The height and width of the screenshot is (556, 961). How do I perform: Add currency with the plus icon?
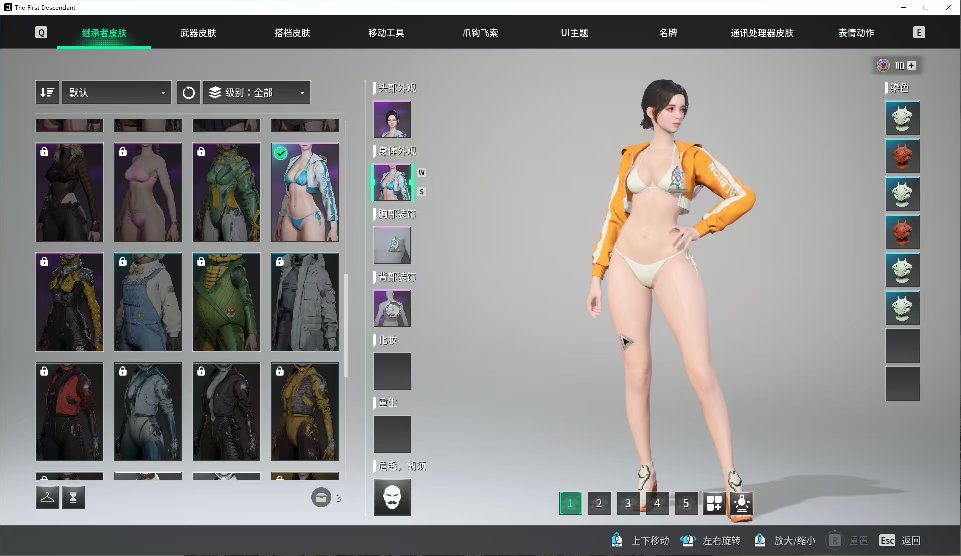pyautogui.click(x=911, y=66)
